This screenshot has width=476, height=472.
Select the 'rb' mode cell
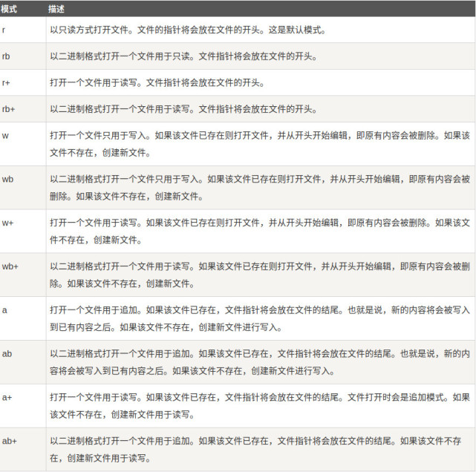[23, 56]
